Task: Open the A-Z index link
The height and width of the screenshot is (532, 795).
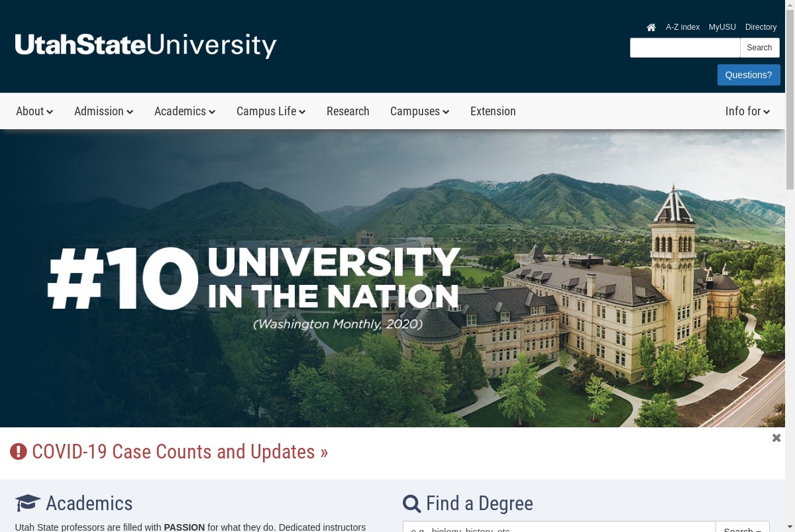Action: tap(682, 27)
